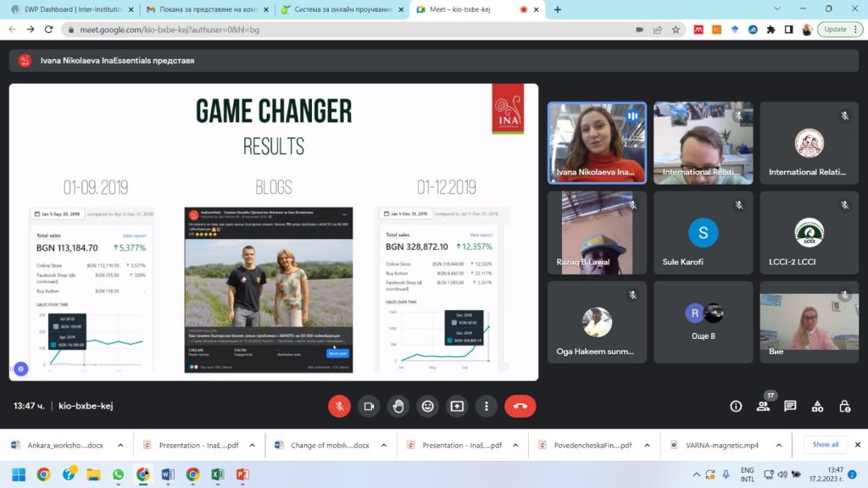Image resolution: width=868 pixels, height=488 pixels.
Task: Select the LCCI-2 LCCI participant tile
Action: (x=809, y=232)
